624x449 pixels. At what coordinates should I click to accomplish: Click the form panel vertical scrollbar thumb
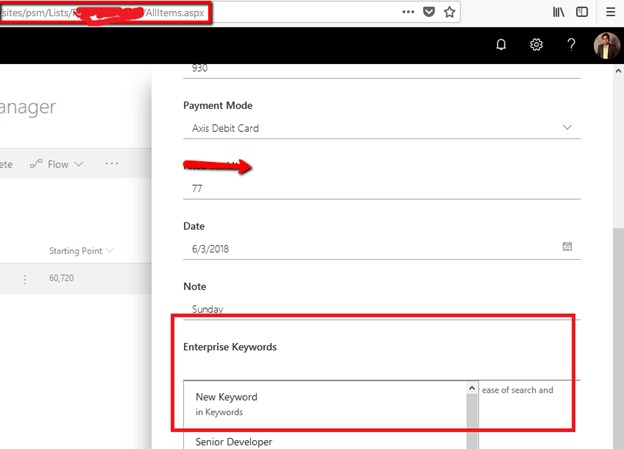[618, 338]
